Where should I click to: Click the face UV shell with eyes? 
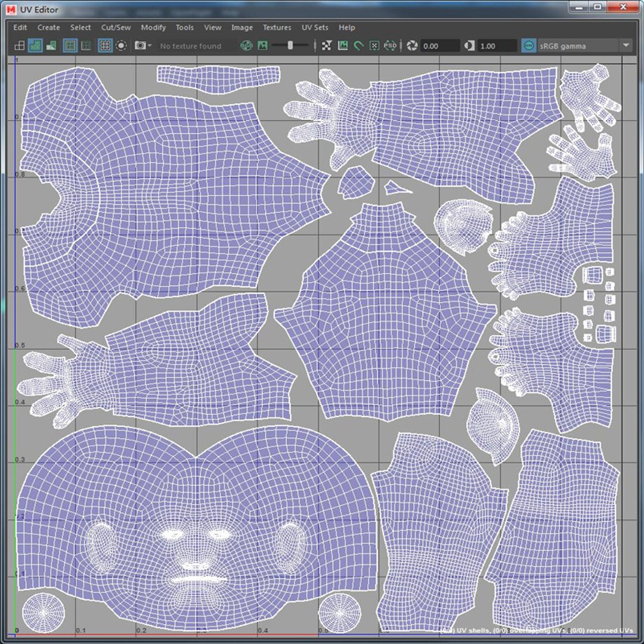(x=196, y=528)
